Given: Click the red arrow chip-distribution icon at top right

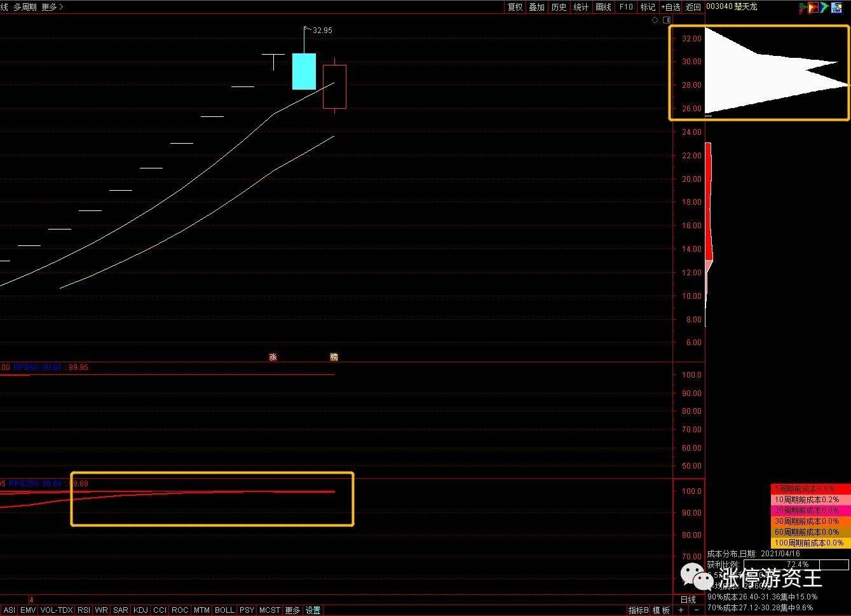Looking at the screenshot, I should click(x=813, y=7).
